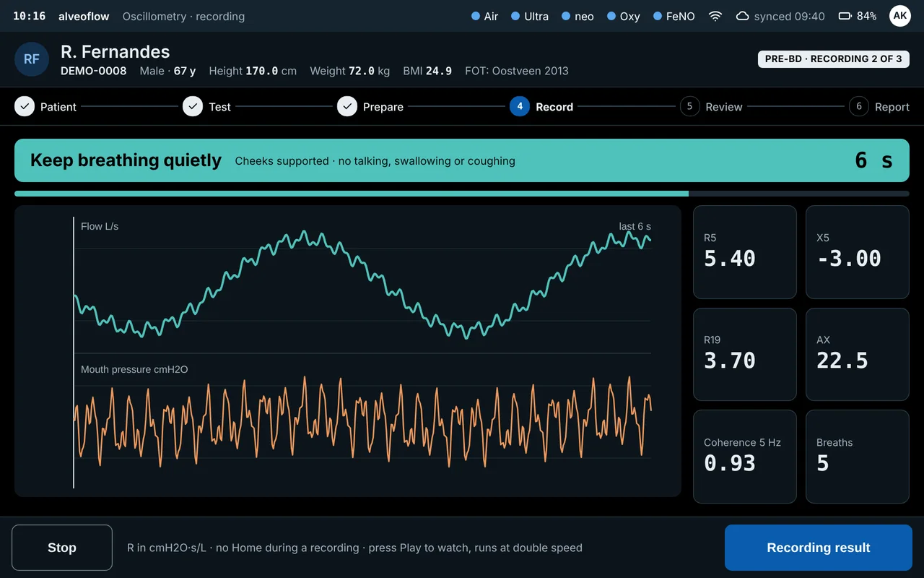Click the FeNO device status dot
Image resolution: width=924 pixels, height=578 pixels.
tap(657, 16)
